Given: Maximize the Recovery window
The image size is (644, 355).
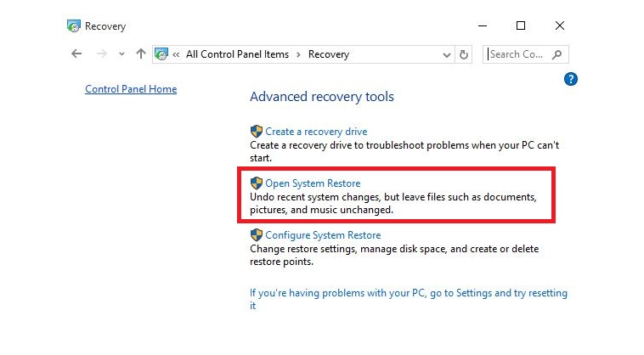Looking at the screenshot, I should tap(521, 25).
